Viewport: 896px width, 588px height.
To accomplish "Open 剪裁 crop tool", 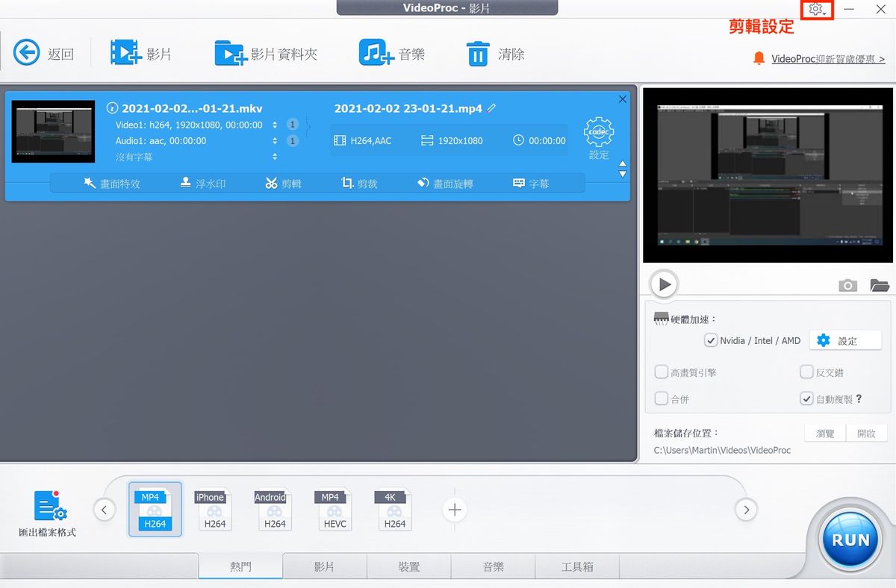I will click(360, 183).
